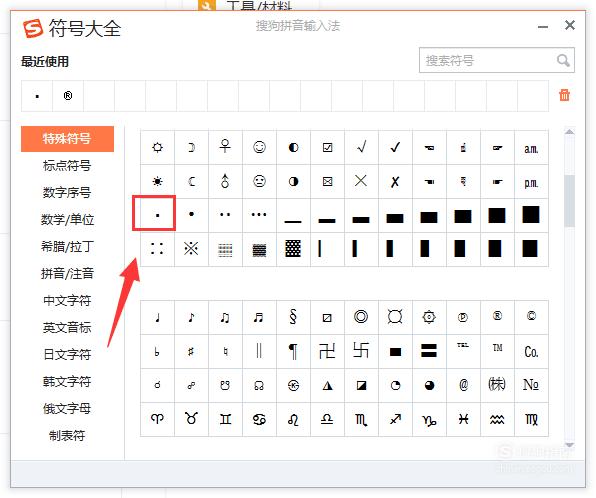
Task: Open the 标点符号 category
Action: tap(67, 166)
